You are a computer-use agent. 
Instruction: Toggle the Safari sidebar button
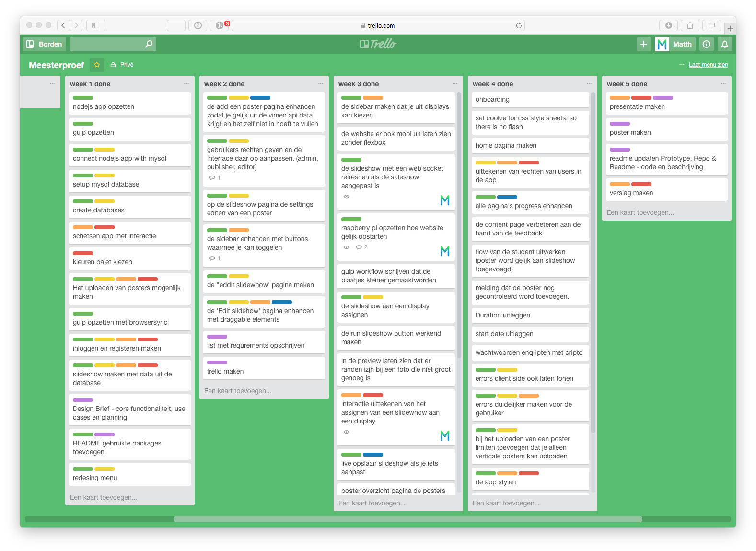95,25
